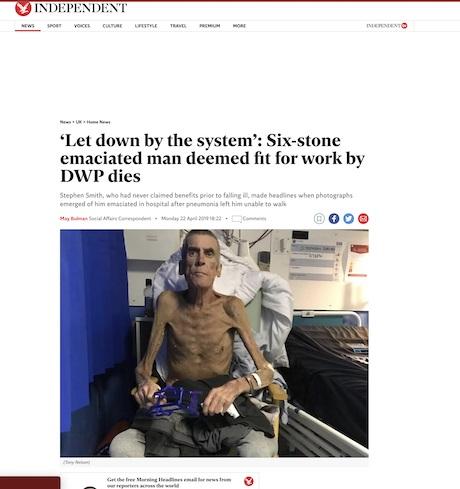Bookmark this article with the bookmark icon
This screenshot has height=489, width=460.
[319, 219]
